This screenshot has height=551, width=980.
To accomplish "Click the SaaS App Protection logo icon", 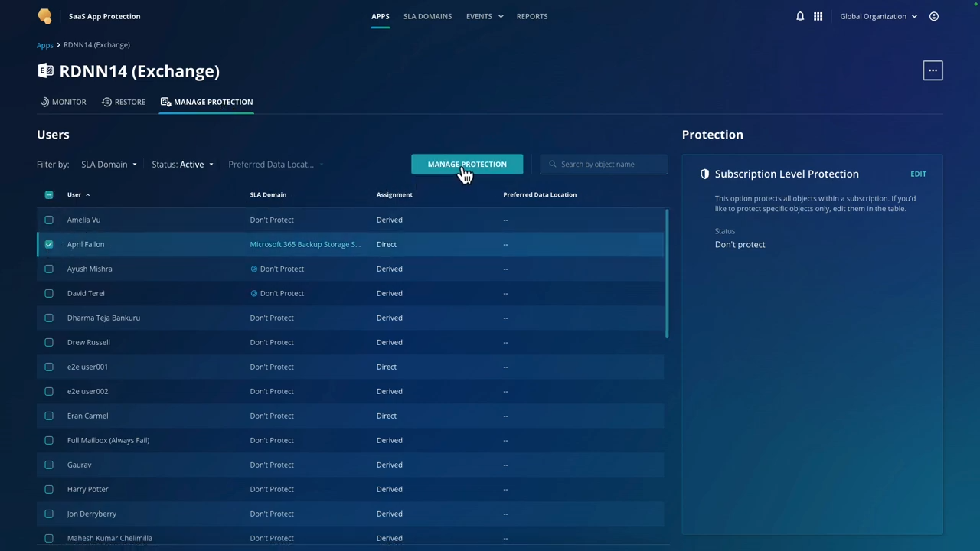I will coord(45,16).
